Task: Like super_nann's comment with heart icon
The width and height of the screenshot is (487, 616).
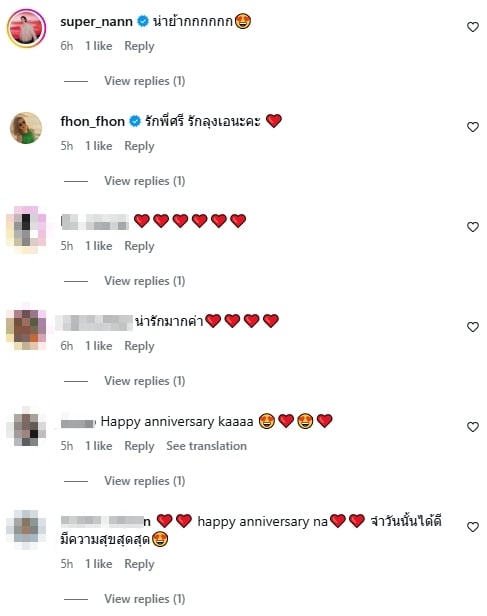Action: [x=473, y=27]
